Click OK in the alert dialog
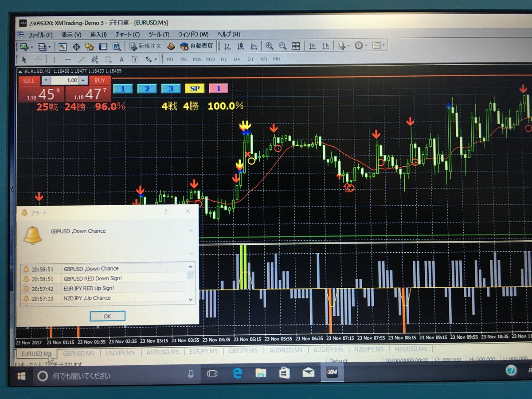 (x=107, y=316)
